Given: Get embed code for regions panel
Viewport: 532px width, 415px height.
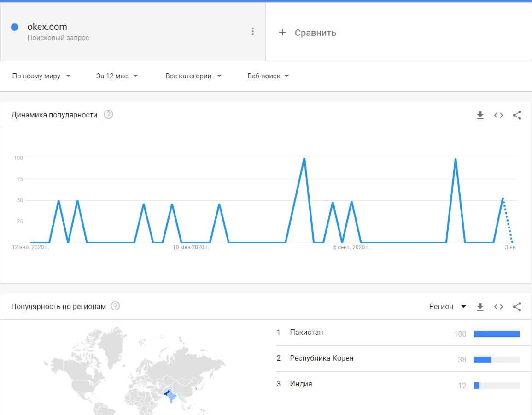Looking at the screenshot, I should tap(498, 307).
